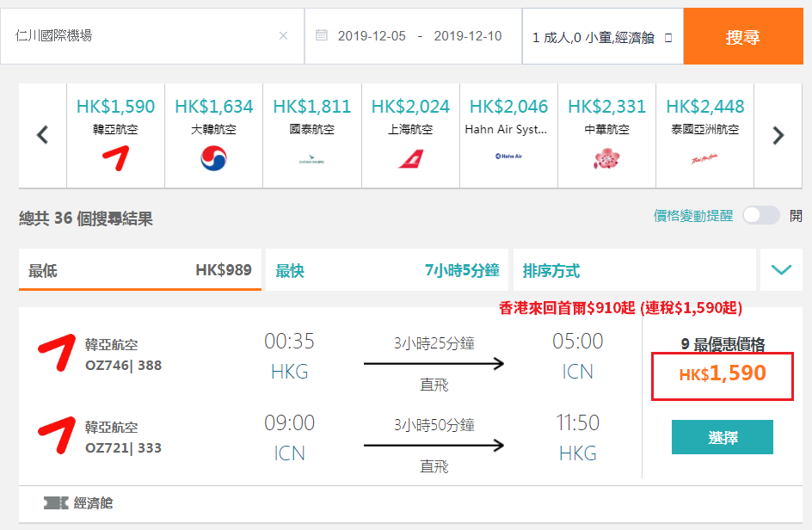Switch to the 最低 HK$989 tab
Viewport: 812px width, 530px height.
click(140, 269)
